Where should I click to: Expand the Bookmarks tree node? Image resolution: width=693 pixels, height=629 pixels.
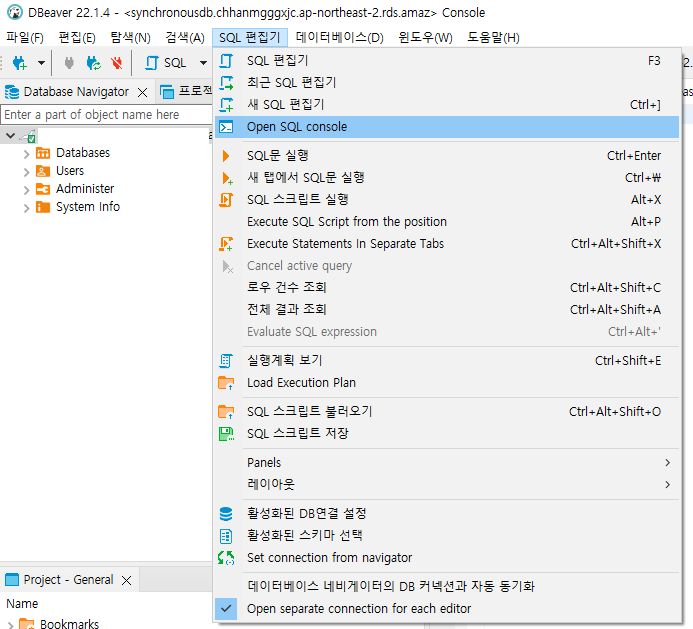11,625
